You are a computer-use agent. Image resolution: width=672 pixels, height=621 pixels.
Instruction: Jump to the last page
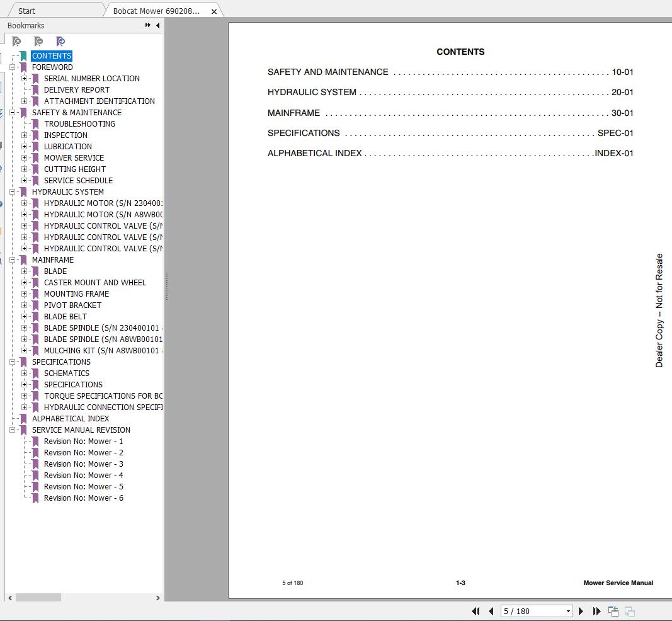pos(596,611)
